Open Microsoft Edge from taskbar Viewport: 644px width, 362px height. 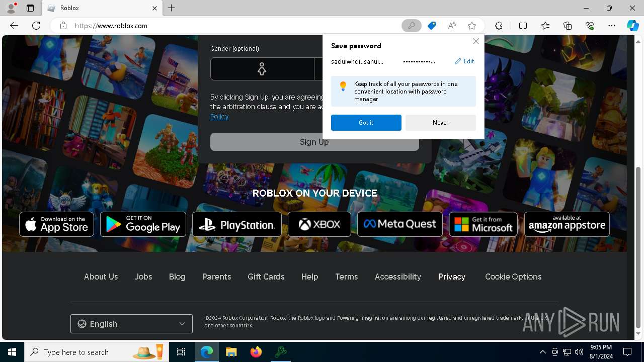pos(207,352)
